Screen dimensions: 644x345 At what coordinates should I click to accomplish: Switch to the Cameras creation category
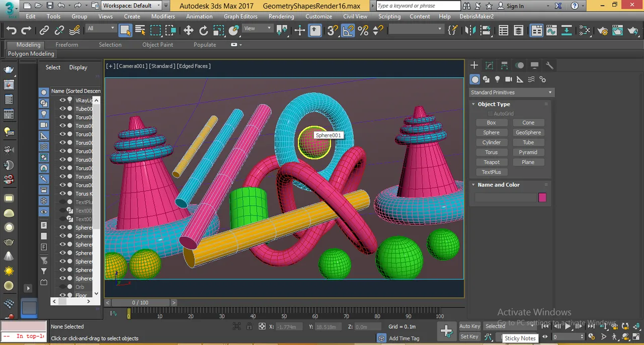click(509, 79)
